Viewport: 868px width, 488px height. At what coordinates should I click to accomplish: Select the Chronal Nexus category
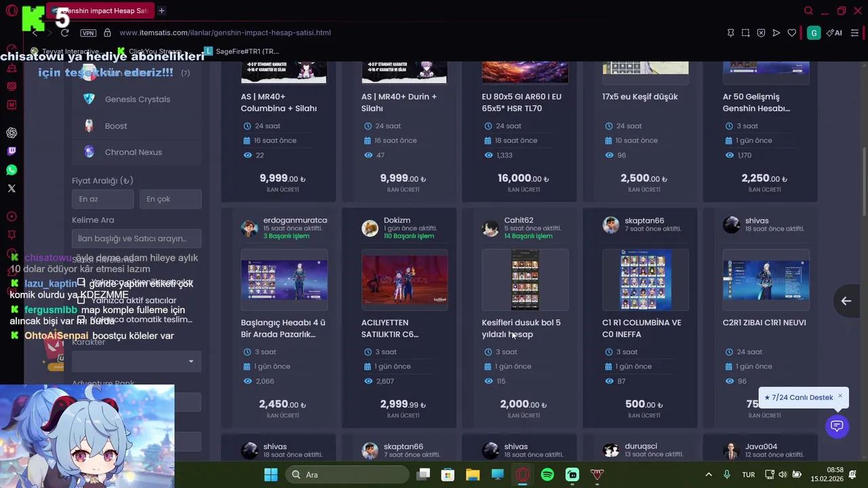coord(136,152)
